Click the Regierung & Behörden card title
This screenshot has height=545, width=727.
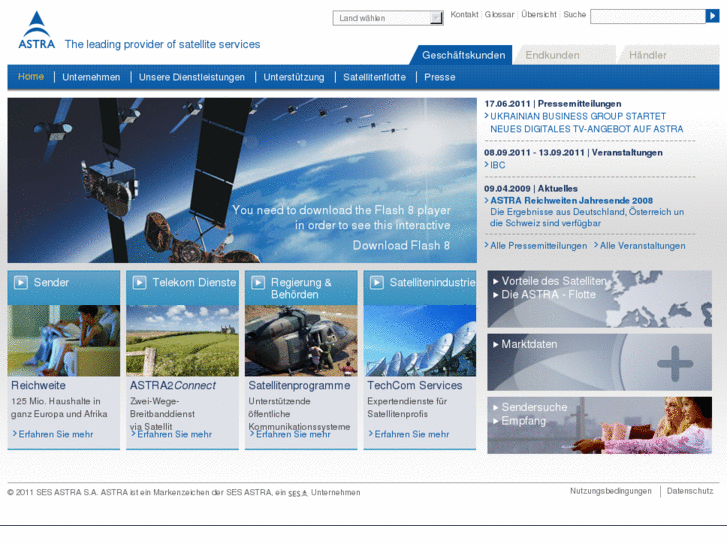tap(301, 289)
